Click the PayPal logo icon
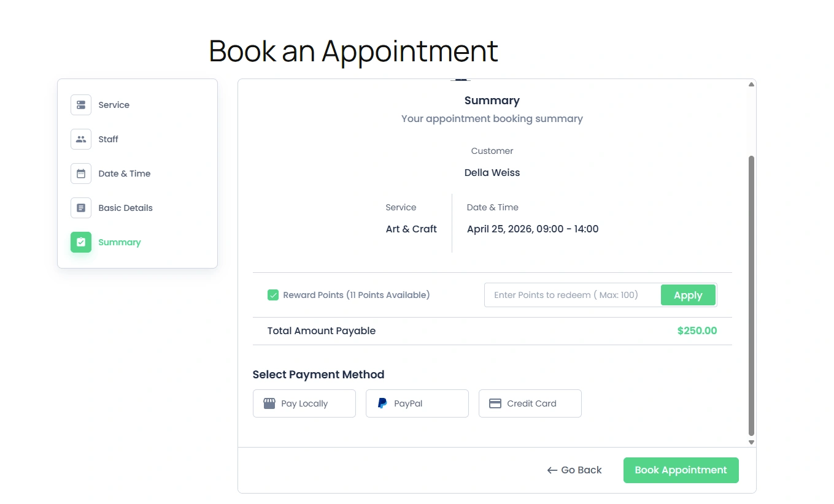This screenshot has height=504, width=834. [381, 403]
